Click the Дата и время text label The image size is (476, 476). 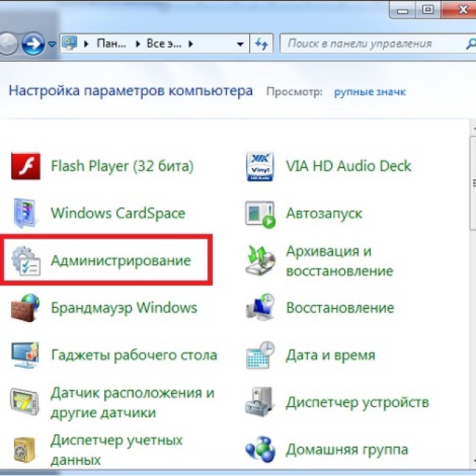coord(330,355)
